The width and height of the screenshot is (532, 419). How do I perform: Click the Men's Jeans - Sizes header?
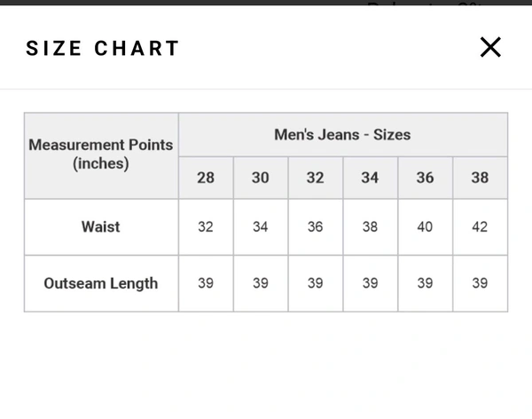[x=342, y=135]
